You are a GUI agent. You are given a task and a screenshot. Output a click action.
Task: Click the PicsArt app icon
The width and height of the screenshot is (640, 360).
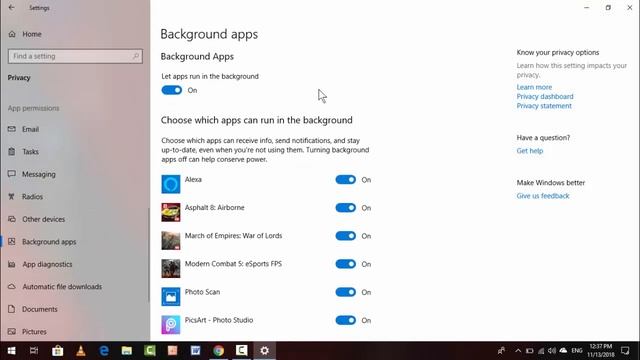171,325
